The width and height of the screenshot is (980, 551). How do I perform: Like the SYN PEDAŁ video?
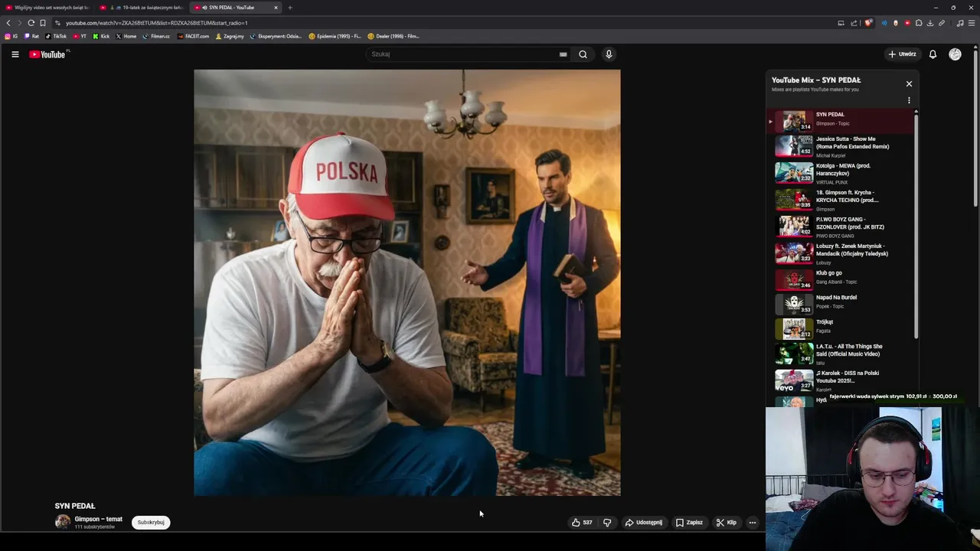582,523
